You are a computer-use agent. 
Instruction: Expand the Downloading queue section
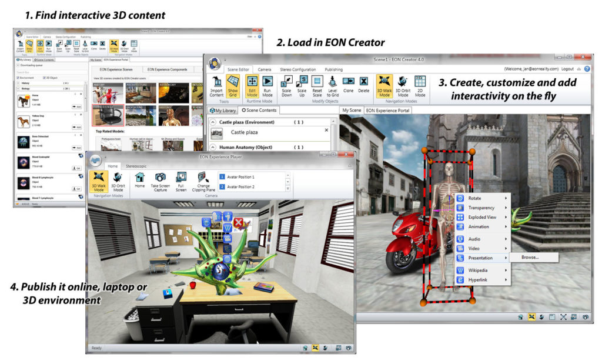[x=17, y=65]
